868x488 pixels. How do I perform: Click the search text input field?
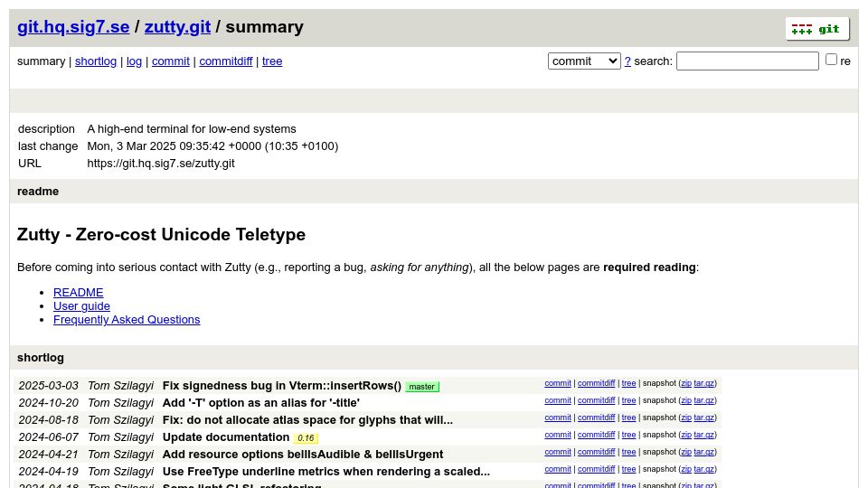[x=748, y=61]
